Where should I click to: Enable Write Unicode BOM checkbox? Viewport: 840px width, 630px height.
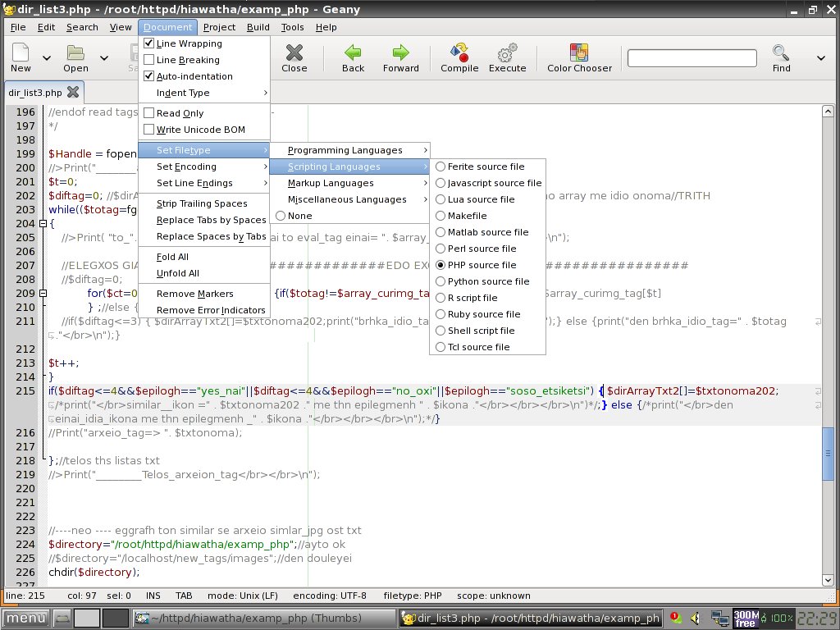(149, 129)
